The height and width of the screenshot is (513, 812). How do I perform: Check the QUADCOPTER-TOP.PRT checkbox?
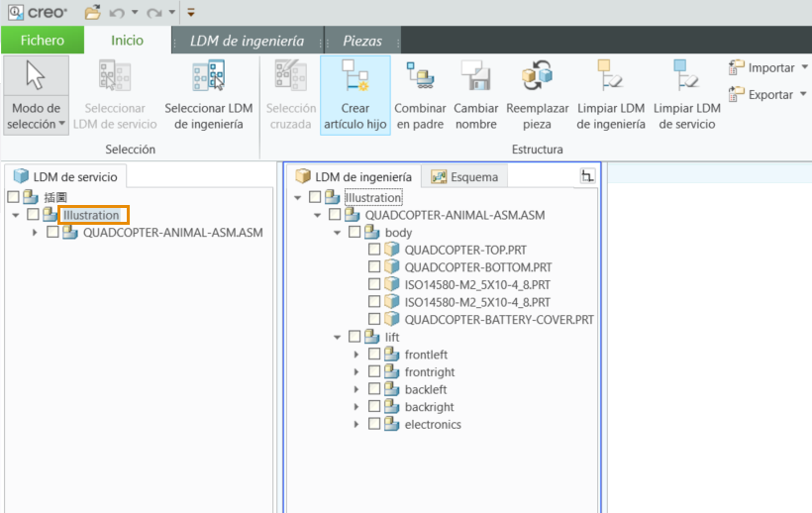(x=374, y=250)
